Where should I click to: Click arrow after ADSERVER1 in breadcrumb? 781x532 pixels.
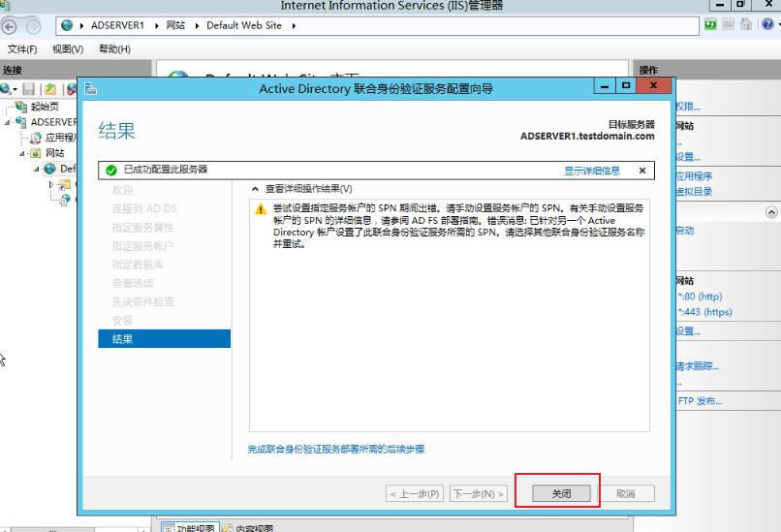156,26
